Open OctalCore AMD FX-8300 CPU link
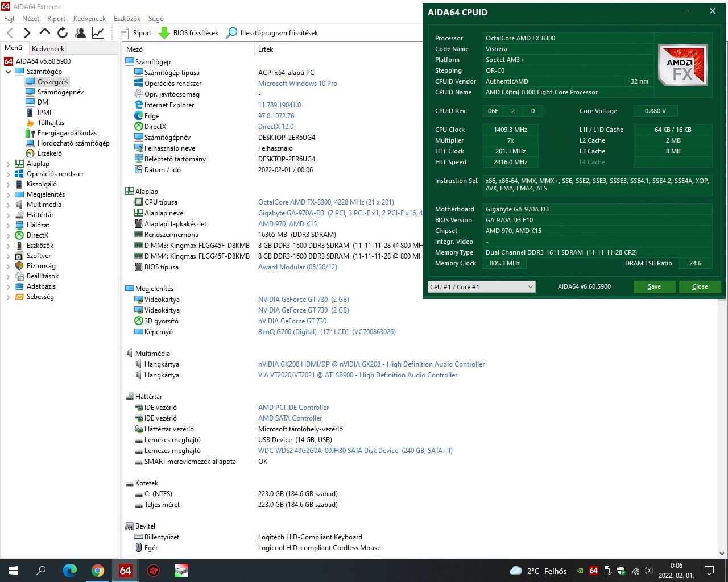The width and height of the screenshot is (728, 582). tap(326, 202)
